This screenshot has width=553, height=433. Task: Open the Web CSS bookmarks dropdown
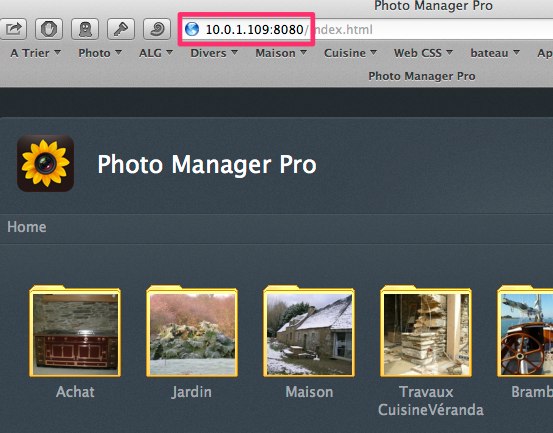pos(423,53)
